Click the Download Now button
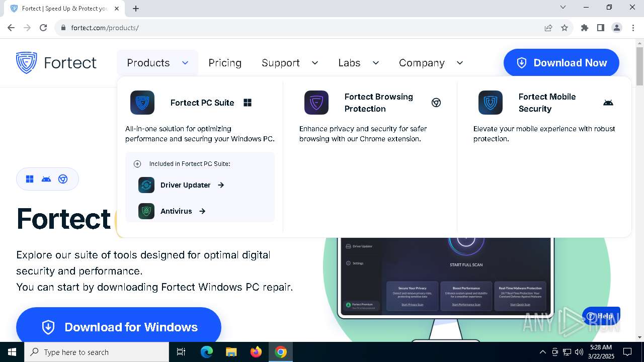644x362 pixels. pyautogui.click(x=561, y=63)
